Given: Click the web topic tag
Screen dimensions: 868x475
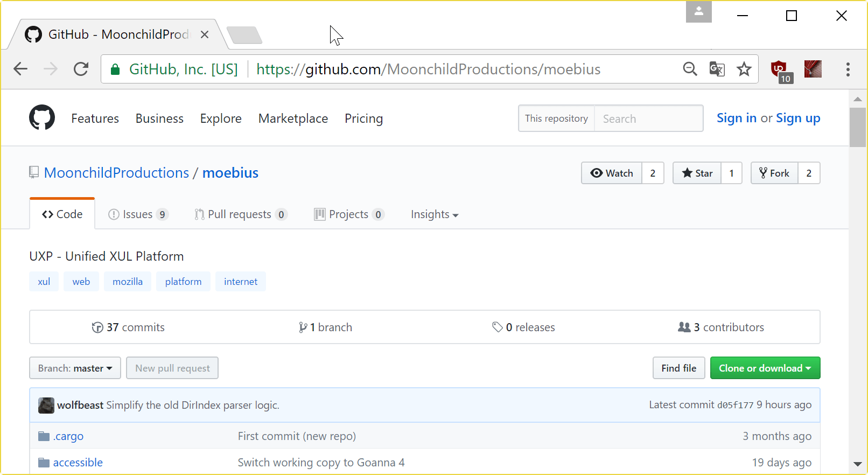Looking at the screenshot, I should pyautogui.click(x=81, y=282).
